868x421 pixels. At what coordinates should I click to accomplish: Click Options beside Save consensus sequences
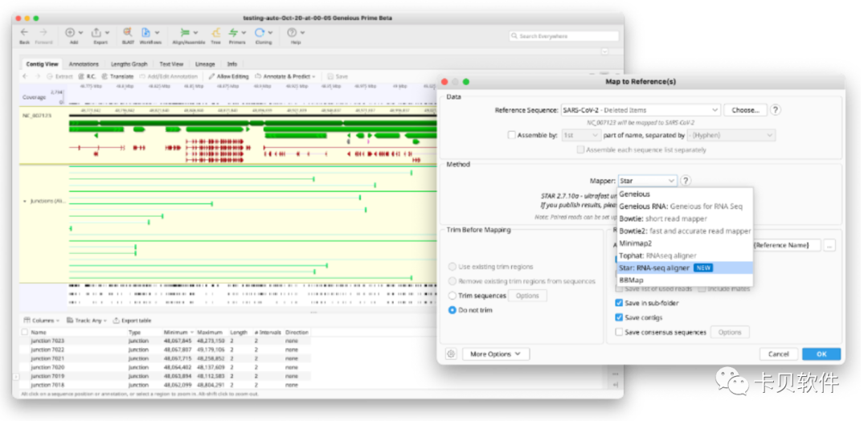730,333
